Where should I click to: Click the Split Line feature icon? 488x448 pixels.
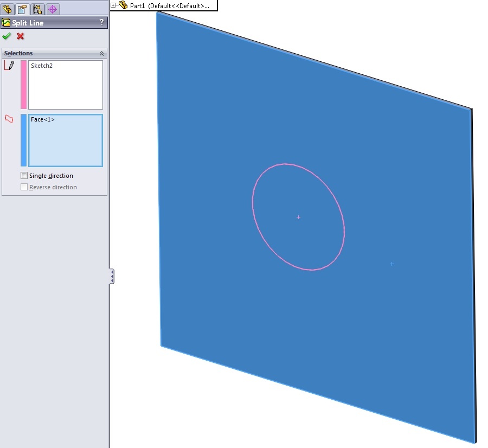tap(6, 22)
